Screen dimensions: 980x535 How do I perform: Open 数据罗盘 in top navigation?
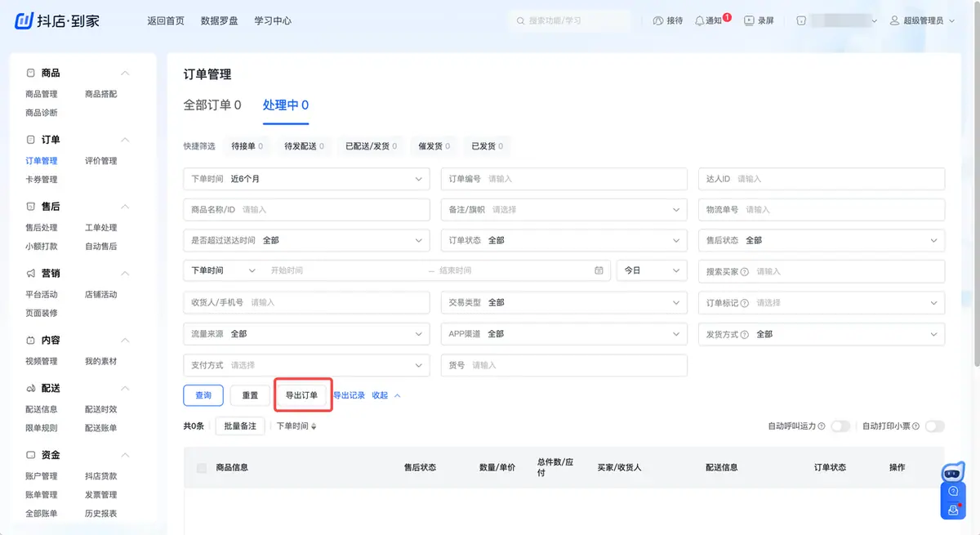220,21
